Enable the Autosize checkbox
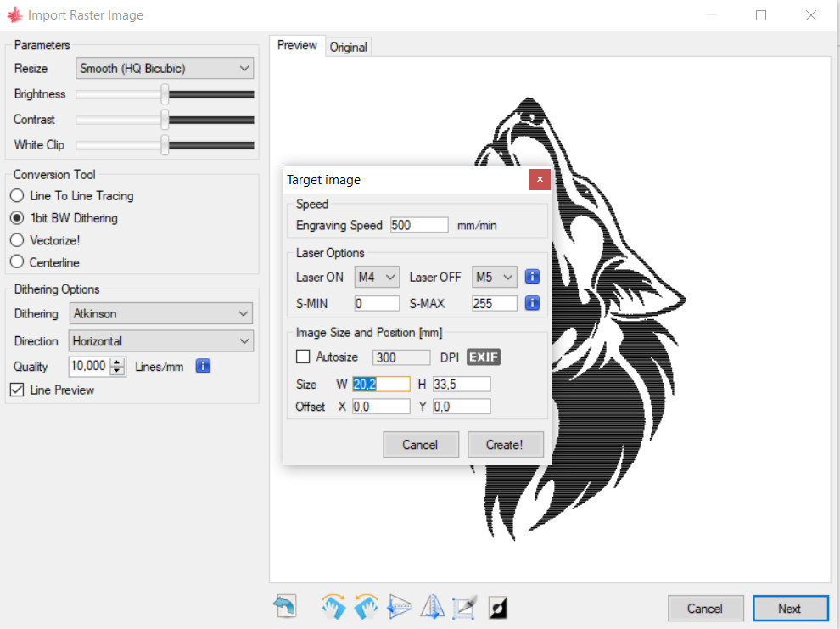 (x=303, y=357)
